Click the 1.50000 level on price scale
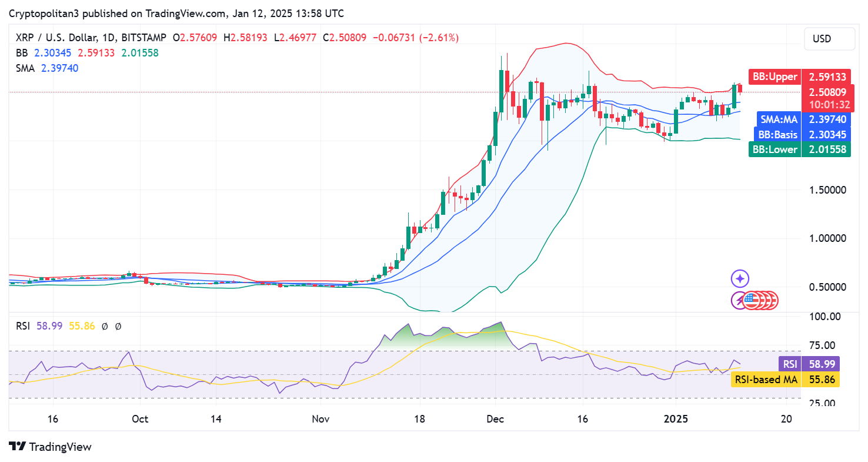 [x=829, y=190]
